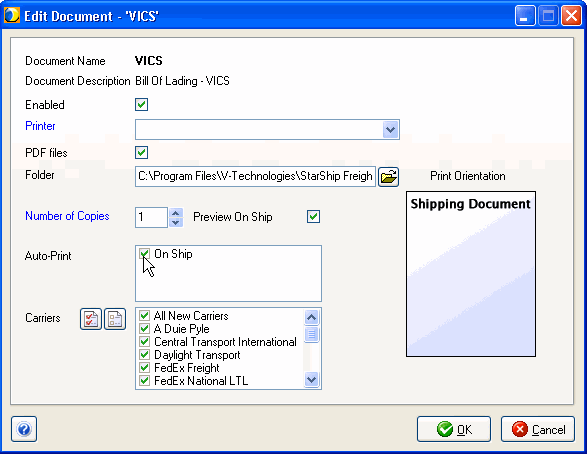Click the application icon in title bar

[x=12, y=15]
